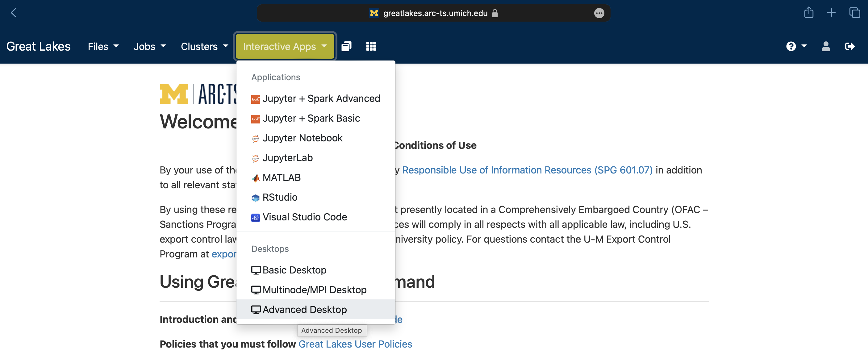
Task: Select RStudio from Applications list
Action: point(279,197)
